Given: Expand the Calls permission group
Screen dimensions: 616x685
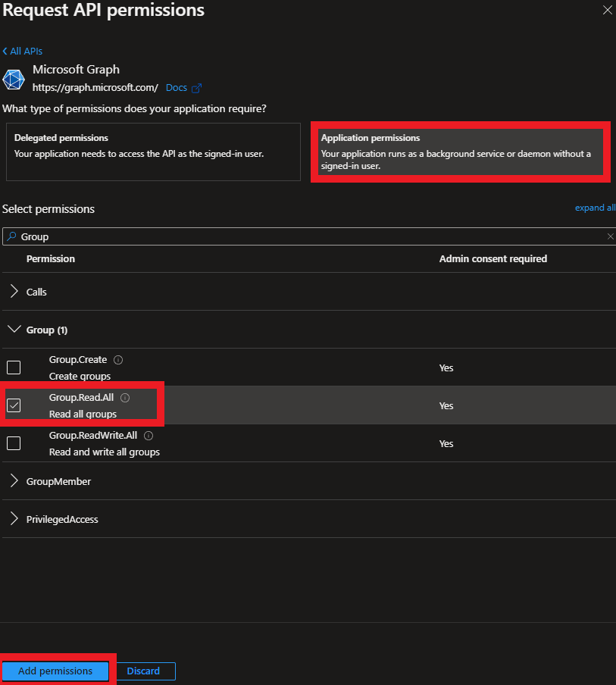Looking at the screenshot, I should pyautogui.click(x=14, y=292).
